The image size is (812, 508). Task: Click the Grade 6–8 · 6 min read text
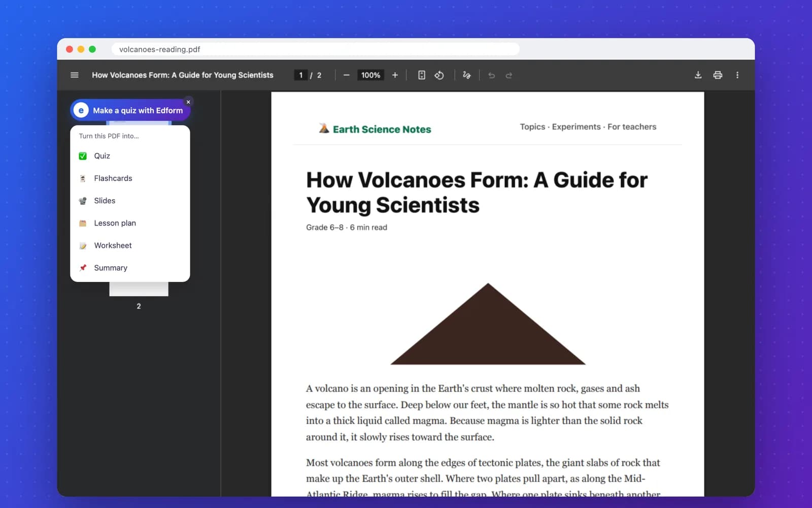[347, 228]
